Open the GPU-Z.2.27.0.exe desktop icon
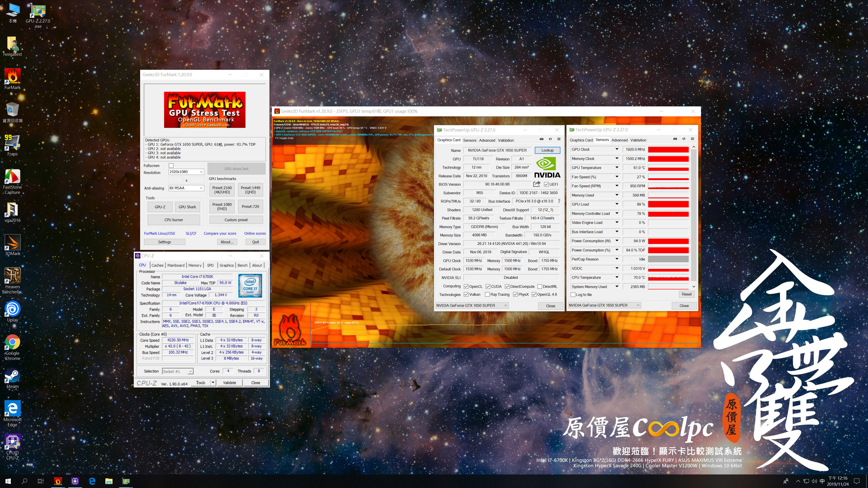This screenshot has height=488, width=868. tap(38, 16)
